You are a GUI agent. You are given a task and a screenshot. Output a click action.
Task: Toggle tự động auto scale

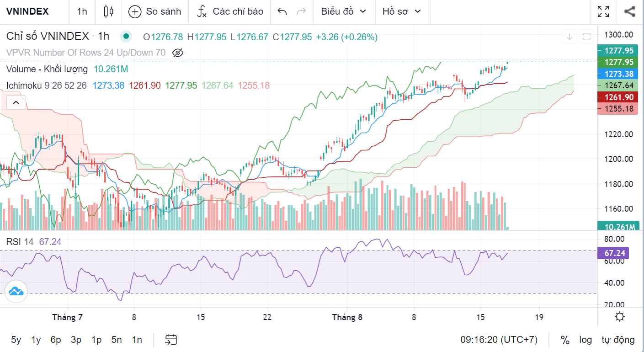618,340
